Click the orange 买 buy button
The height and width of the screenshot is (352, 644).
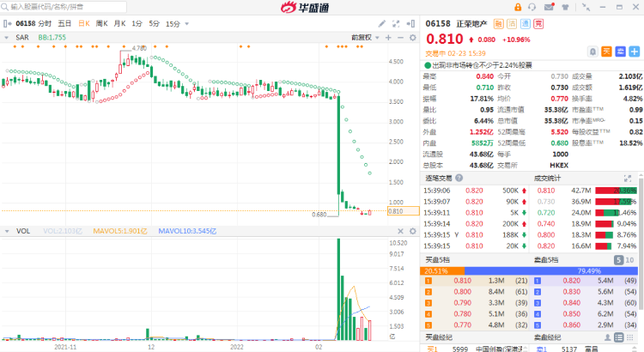click(x=606, y=52)
